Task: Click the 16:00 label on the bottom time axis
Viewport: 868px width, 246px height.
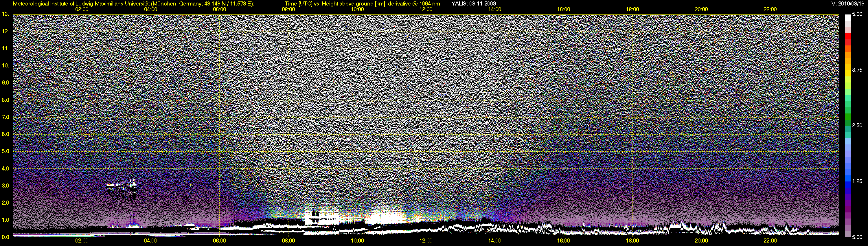Action: [564, 241]
